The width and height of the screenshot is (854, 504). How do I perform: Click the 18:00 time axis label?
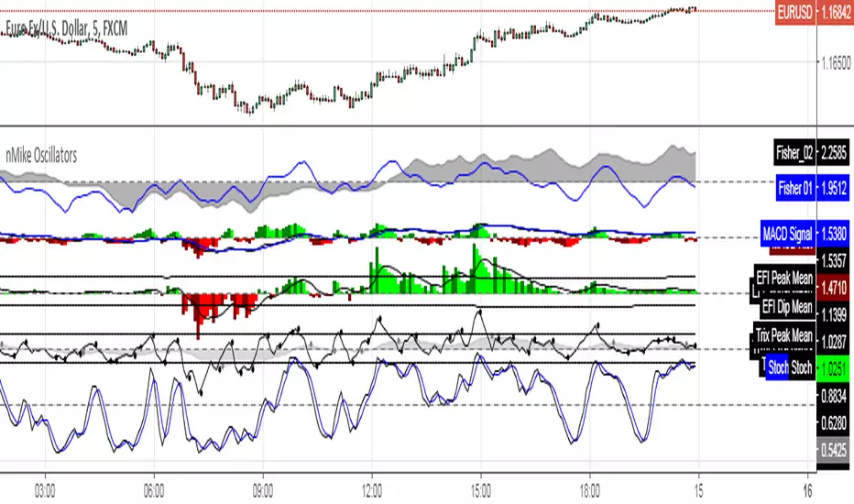pos(589,491)
